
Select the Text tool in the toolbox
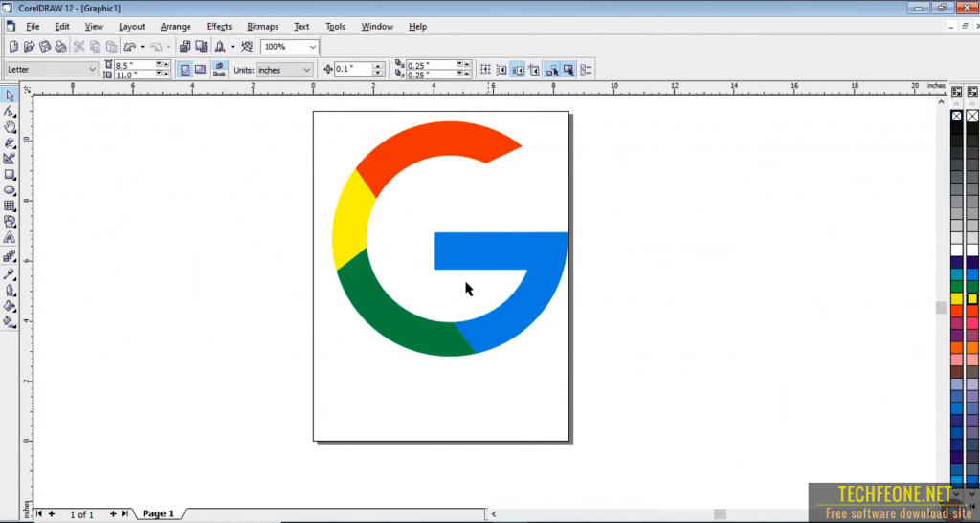(10, 238)
